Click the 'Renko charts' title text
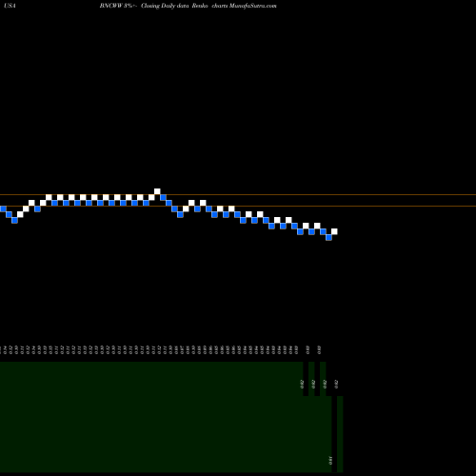The height and width of the screenshot is (476, 476). (209, 6)
